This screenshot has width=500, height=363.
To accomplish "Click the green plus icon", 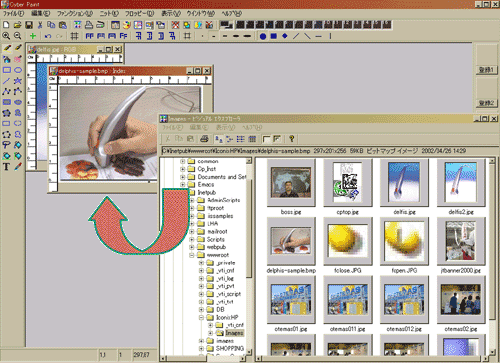I will pyautogui.click(x=33, y=36).
